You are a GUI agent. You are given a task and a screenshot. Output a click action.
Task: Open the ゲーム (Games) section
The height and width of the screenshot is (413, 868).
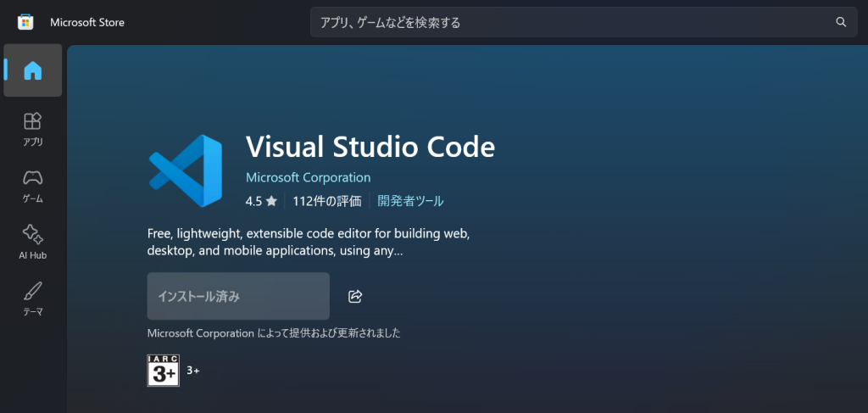[32, 185]
